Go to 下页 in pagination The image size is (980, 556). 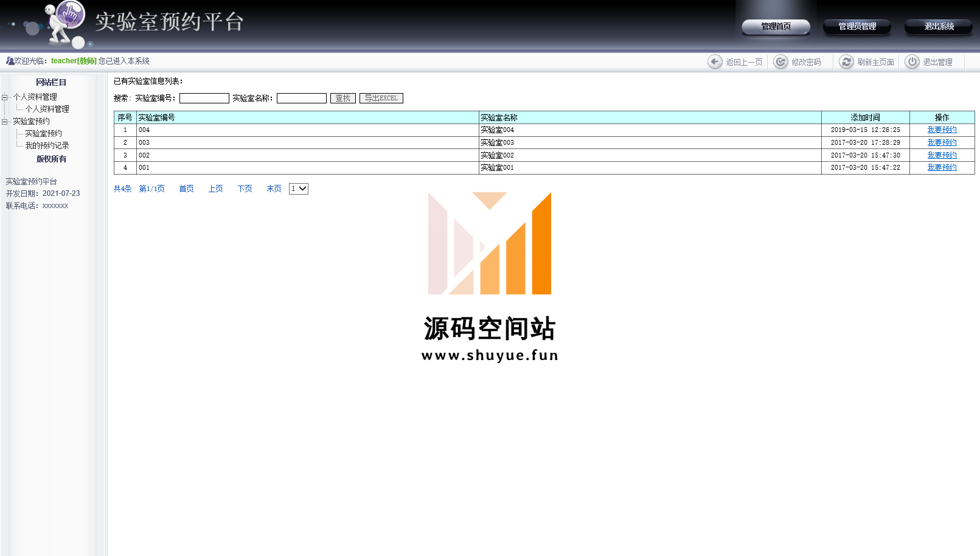pos(245,189)
